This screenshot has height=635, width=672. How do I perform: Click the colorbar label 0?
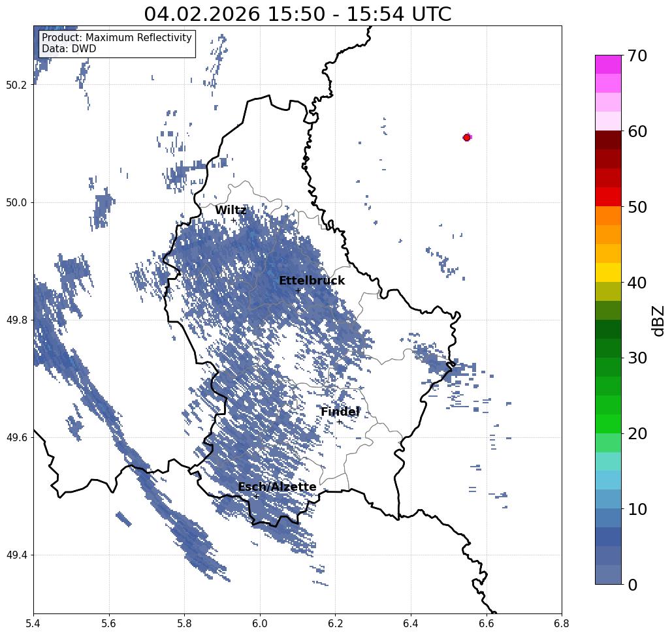(633, 585)
